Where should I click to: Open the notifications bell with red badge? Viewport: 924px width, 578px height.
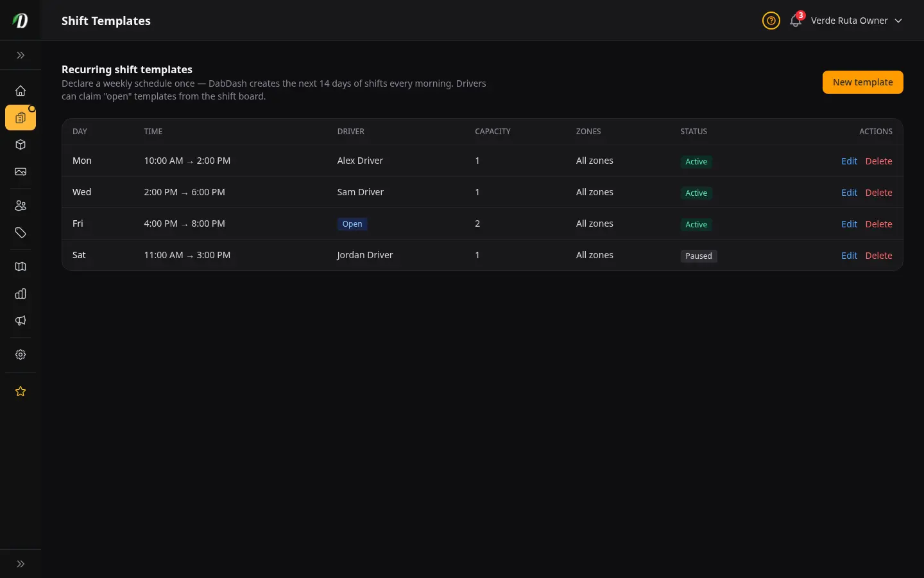[x=796, y=20]
